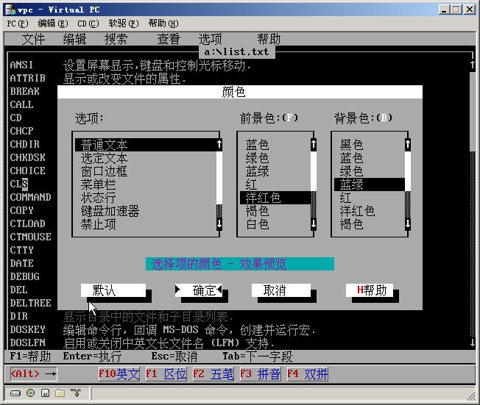Click the hard disk status icon

15,393
